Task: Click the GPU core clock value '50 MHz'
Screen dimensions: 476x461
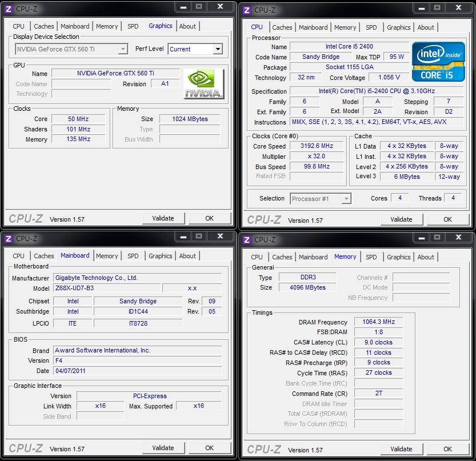Action: coord(78,119)
